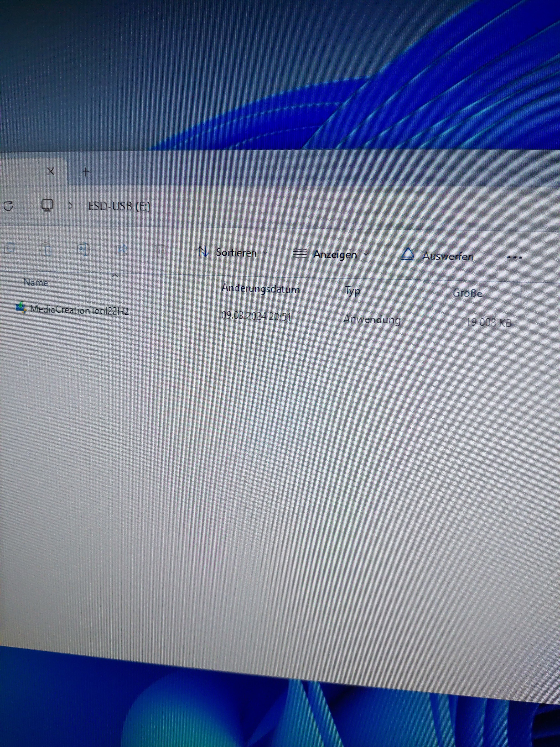Sort by Änderungsdatum column header
The height and width of the screenshot is (747, 560).
coord(261,289)
